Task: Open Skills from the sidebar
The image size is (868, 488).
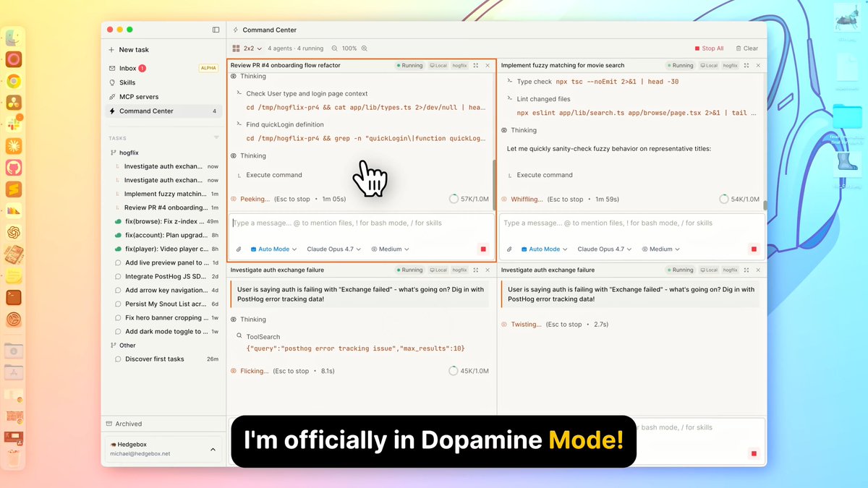Action: pyautogui.click(x=163, y=82)
